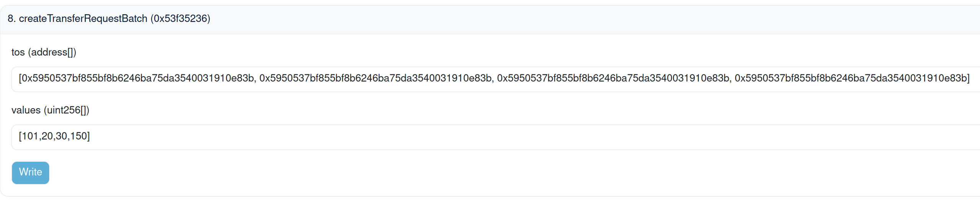Place cursor on the 150 value
Viewport: 980px width, 201px height.
click(78, 136)
